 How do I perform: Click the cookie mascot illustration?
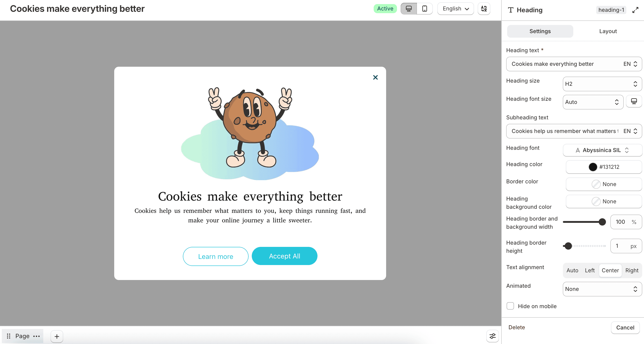point(250,133)
